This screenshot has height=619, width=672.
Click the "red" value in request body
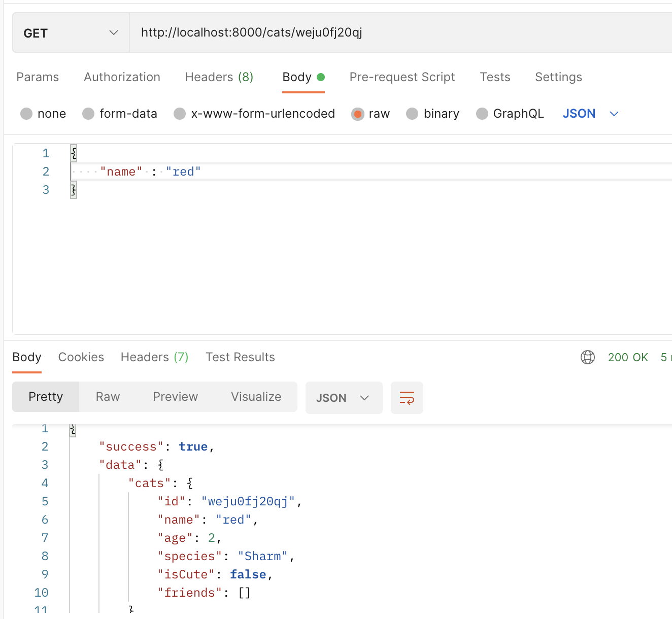183,171
